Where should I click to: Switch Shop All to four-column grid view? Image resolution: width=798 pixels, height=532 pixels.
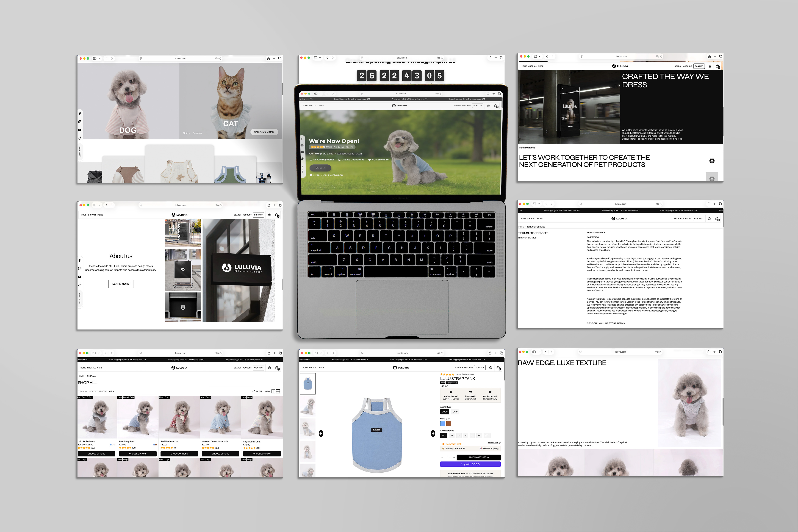278,391
